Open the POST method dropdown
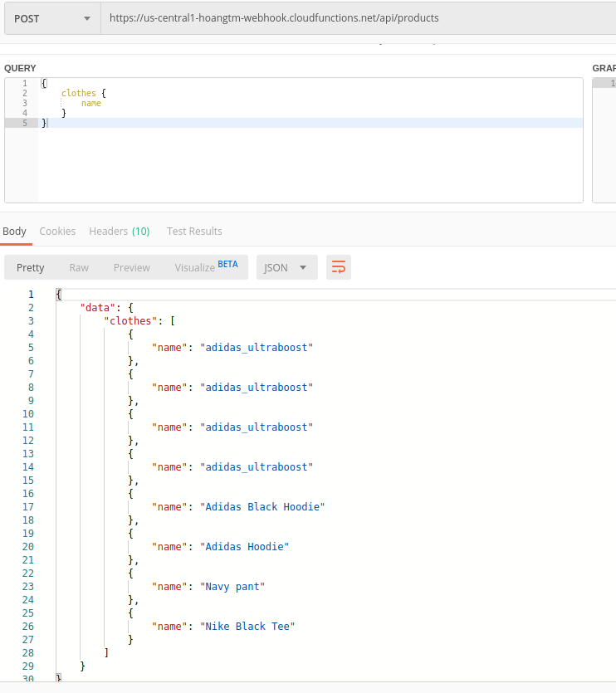Viewport: 616px width, 693px height. [52, 18]
